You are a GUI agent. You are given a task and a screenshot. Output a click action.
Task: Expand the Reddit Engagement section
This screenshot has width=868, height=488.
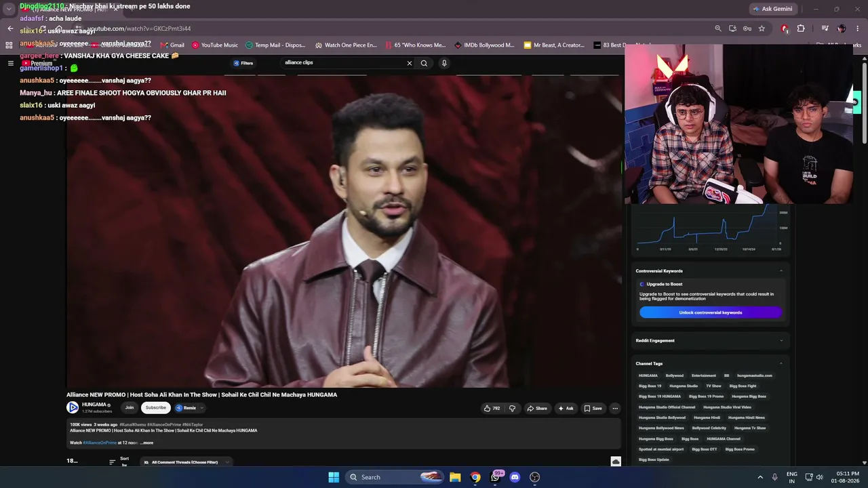click(x=781, y=340)
